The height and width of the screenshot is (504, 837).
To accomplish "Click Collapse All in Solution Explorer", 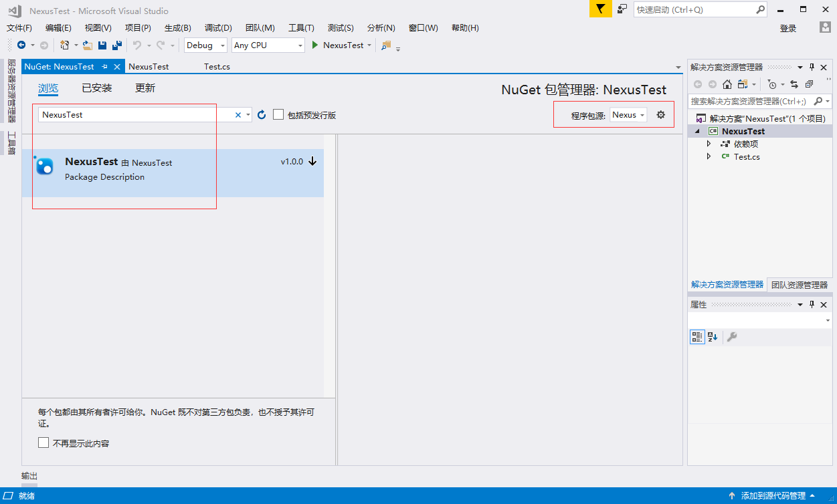I will 809,84.
